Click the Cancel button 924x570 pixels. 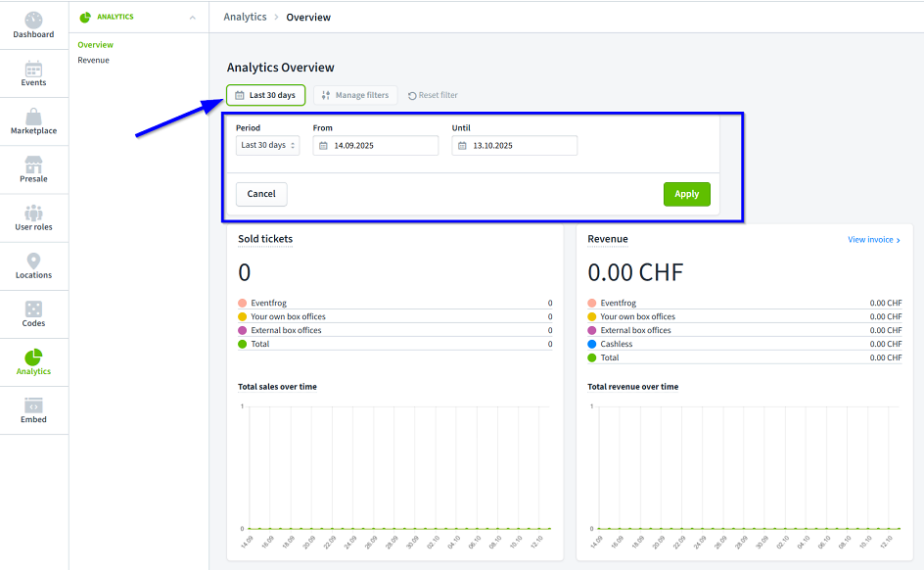click(x=261, y=194)
